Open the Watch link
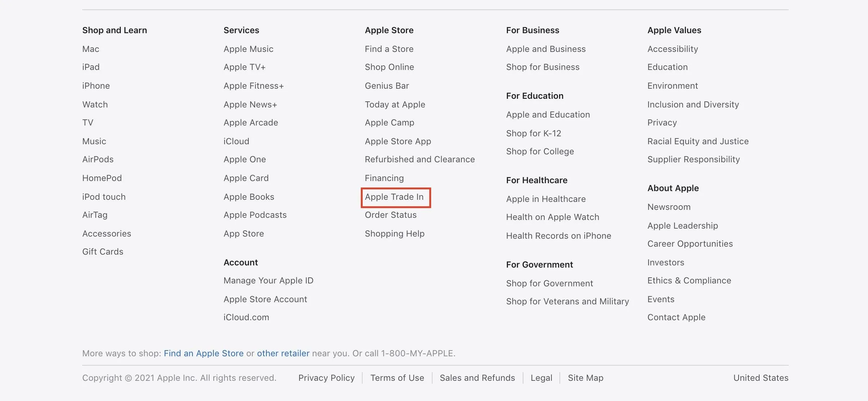 tap(95, 105)
